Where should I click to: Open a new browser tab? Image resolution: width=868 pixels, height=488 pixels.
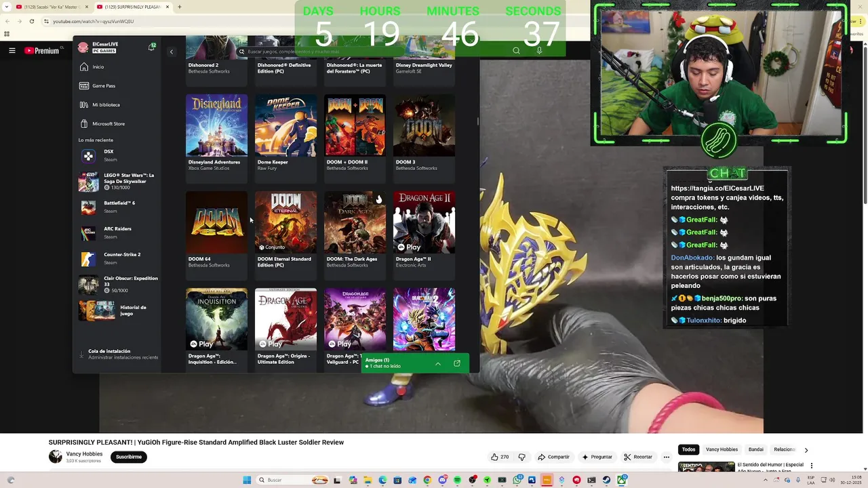[x=179, y=7]
